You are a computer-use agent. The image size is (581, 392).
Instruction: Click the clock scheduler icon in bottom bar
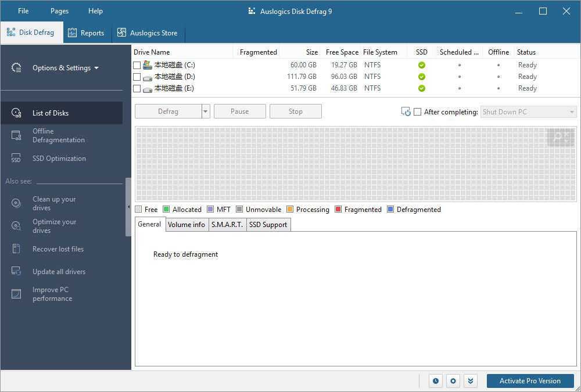point(436,381)
